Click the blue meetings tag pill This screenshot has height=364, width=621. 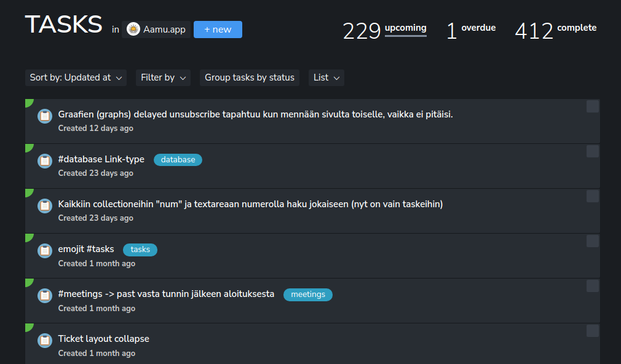pos(307,295)
